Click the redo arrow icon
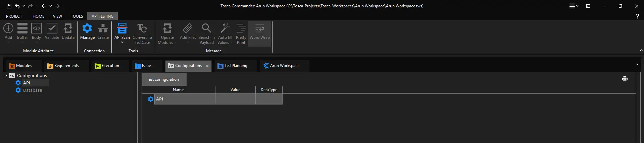Screen dimensions: 644x143 click(31, 6)
